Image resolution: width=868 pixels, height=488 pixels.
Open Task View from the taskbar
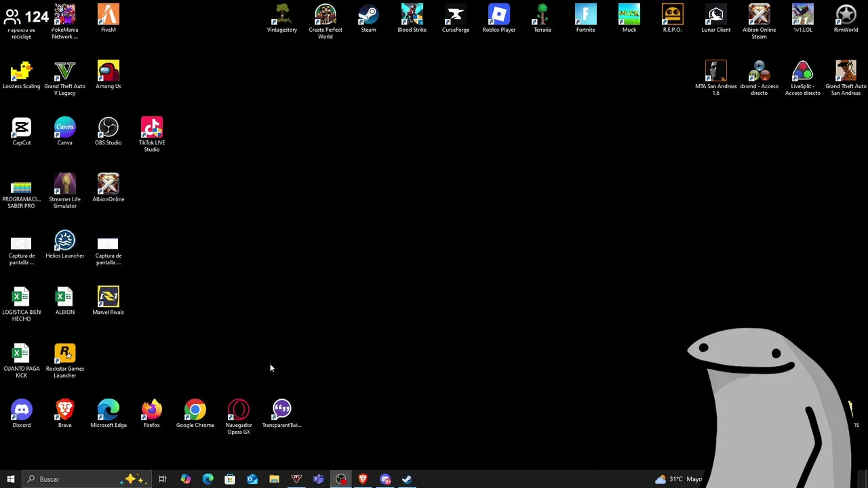(x=163, y=479)
